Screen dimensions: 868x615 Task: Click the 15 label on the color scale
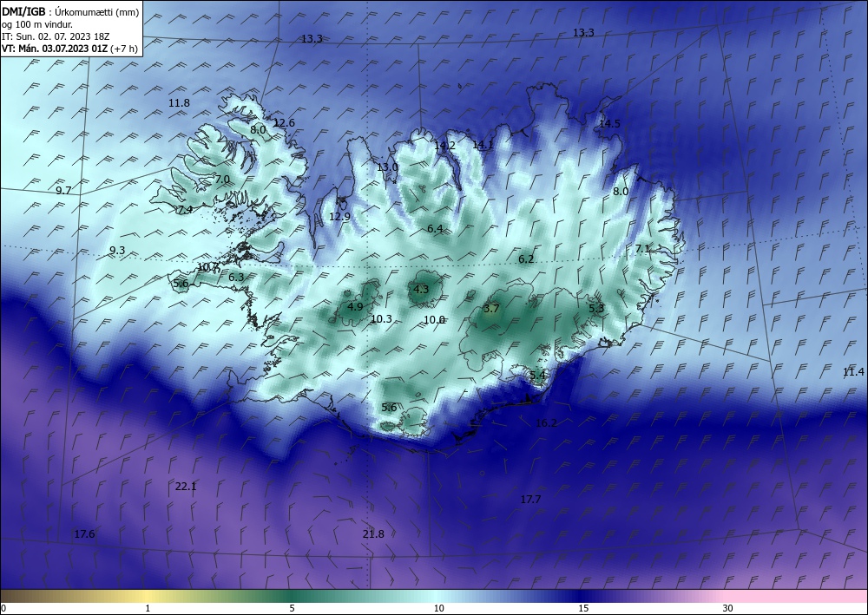coord(583,609)
